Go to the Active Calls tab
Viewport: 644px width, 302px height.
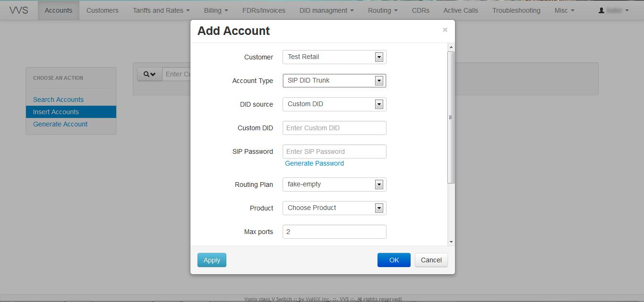point(461,10)
